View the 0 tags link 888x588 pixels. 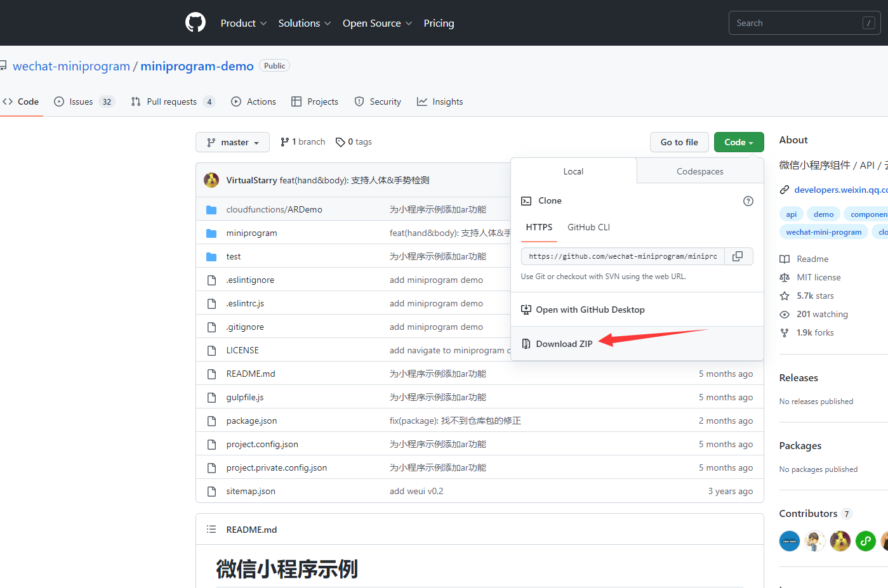pyautogui.click(x=354, y=142)
